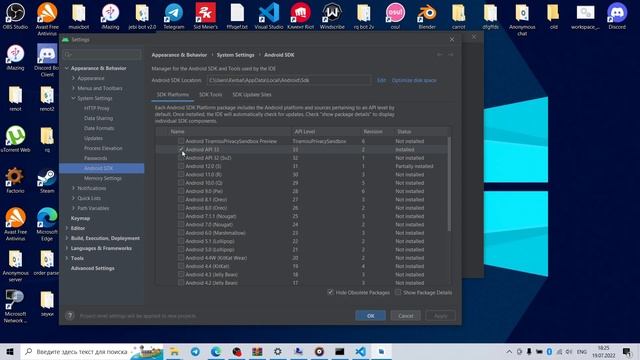Viewport: 640px width, 360px height.
Task: Launch Factorio from the desktop
Action: [x=15, y=180]
